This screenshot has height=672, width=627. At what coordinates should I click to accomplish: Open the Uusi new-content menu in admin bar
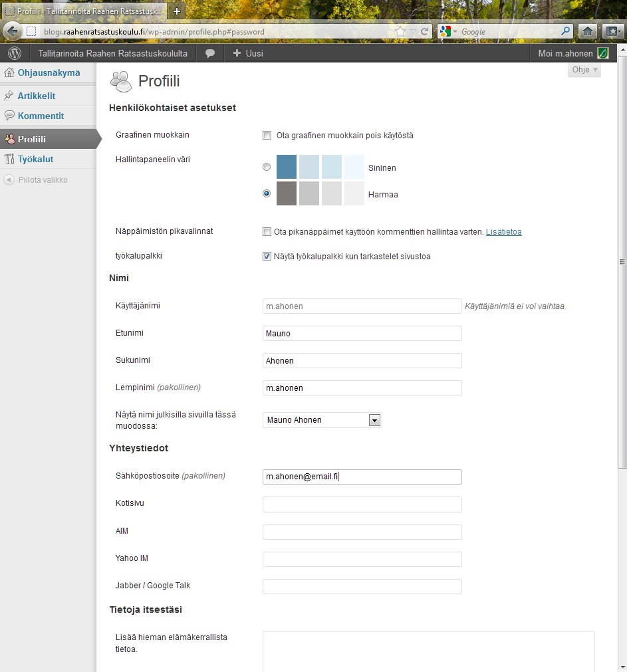[248, 53]
